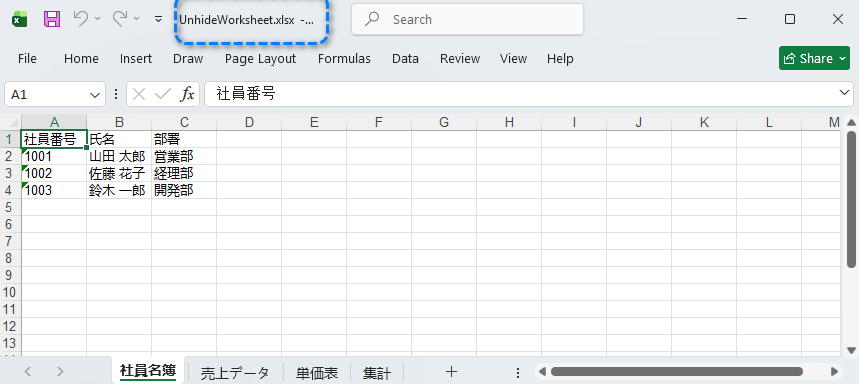859x384 pixels.
Task: Select cell containing 開発部
Action: coord(184,190)
